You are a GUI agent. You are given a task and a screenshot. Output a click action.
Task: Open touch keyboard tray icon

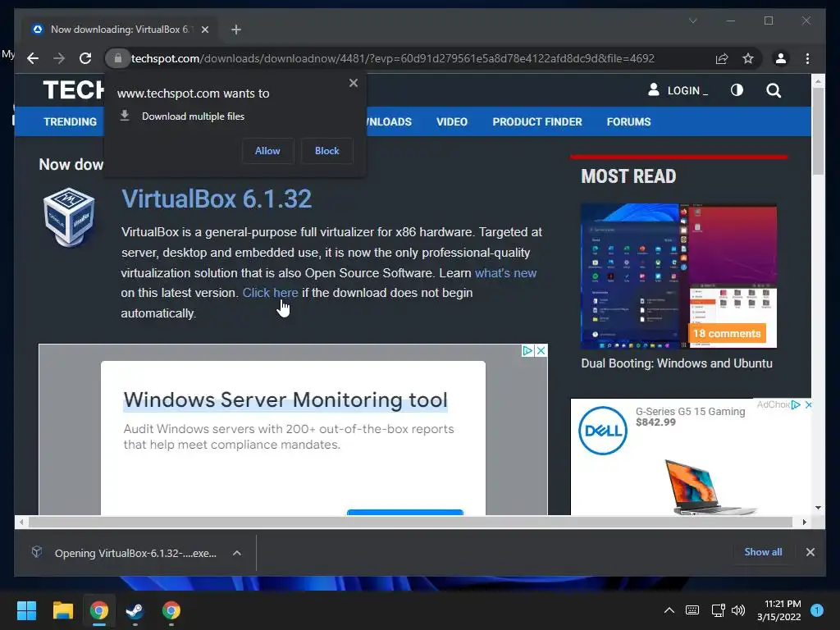pyautogui.click(x=692, y=609)
